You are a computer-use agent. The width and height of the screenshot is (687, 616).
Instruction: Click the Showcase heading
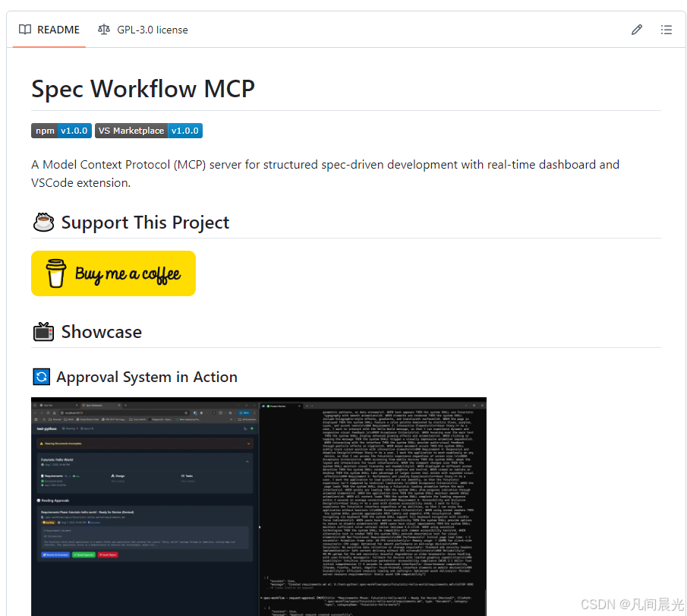pyautogui.click(x=101, y=332)
